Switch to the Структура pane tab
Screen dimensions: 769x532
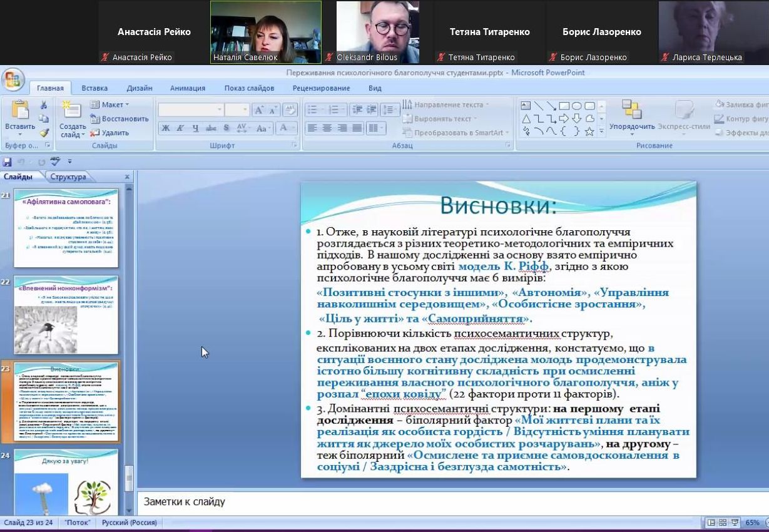click(x=68, y=177)
